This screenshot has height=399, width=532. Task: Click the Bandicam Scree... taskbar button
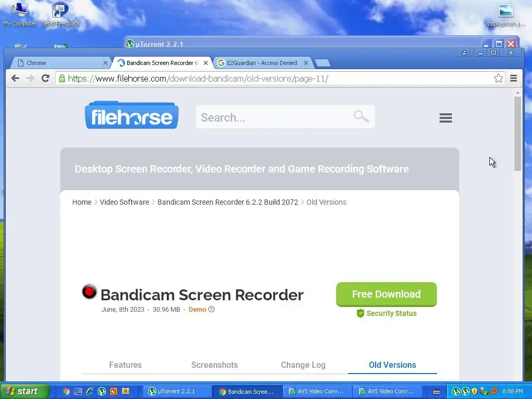coord(248,391)
